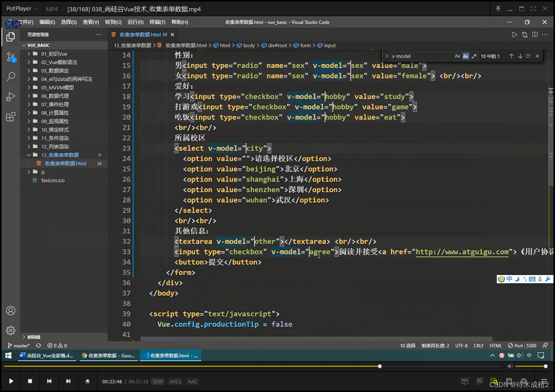This screenshot has height=392, width=555.
Task: Expand the 01_初识Vue folder
Action: [29, 54]
